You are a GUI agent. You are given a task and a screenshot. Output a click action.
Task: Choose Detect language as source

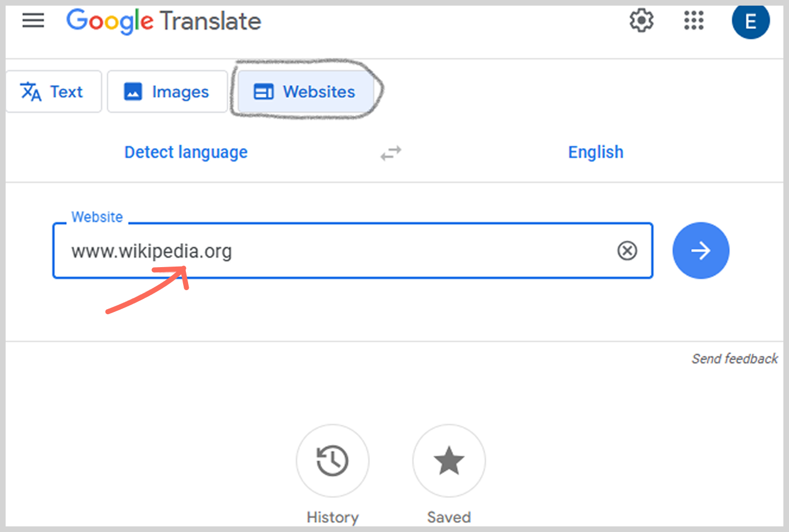(186, 152)
